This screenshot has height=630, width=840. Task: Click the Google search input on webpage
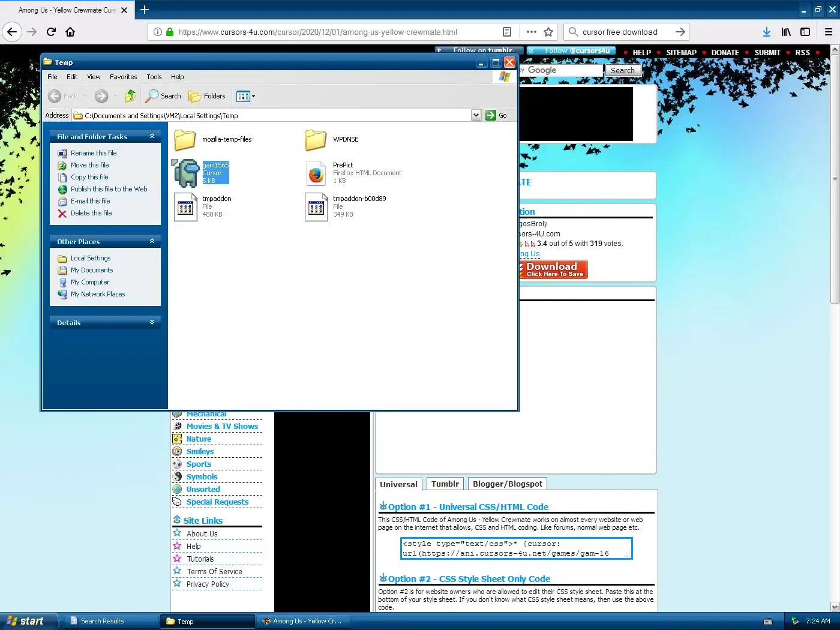coord(560,70)
